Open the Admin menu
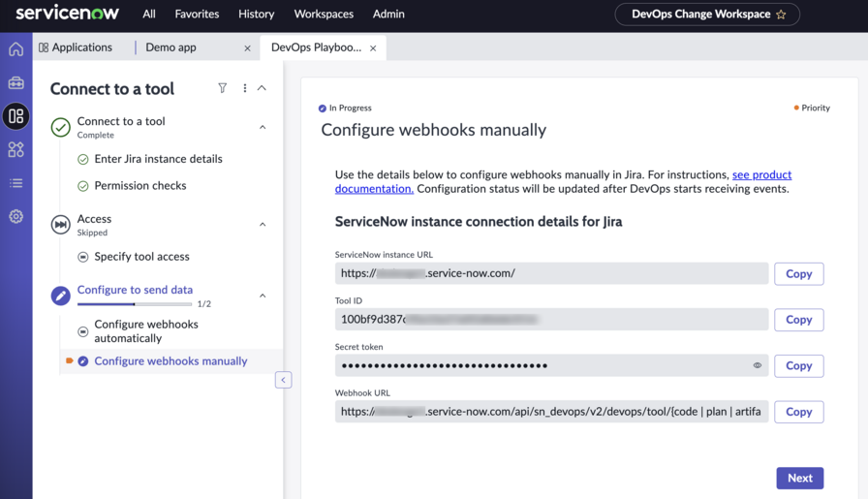The image size is (868, 499). pyautogui.click(x=388, y=14)
